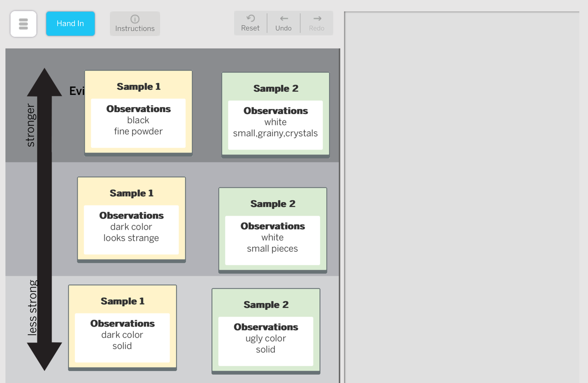Click the Reset curved-arrow icon

(x=250, y=19)
